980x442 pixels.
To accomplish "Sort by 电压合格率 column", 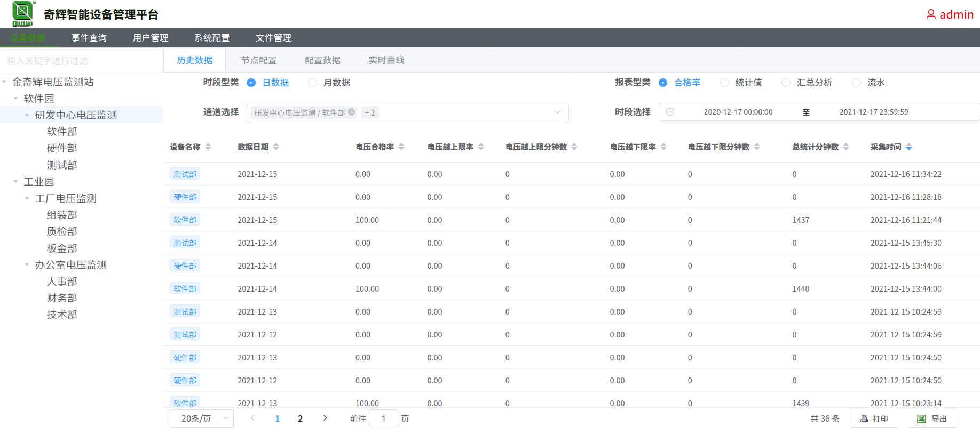I will [x=401, y=147].
